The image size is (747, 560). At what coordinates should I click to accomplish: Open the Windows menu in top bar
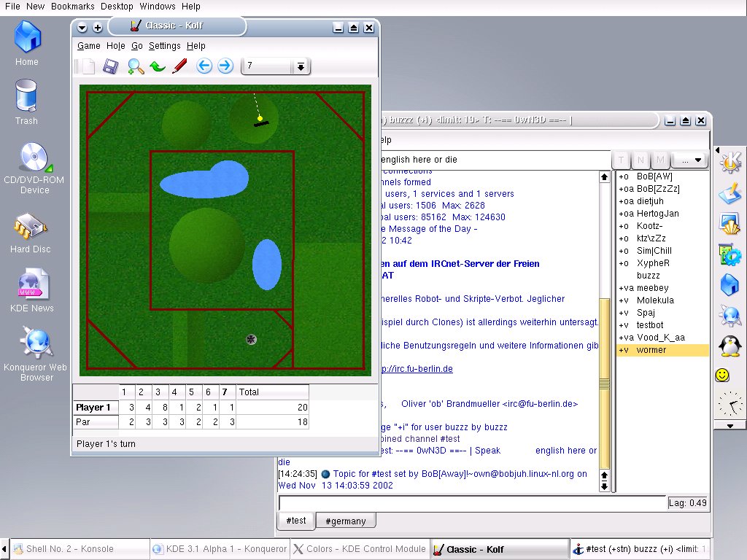click(x=158, y=6)
